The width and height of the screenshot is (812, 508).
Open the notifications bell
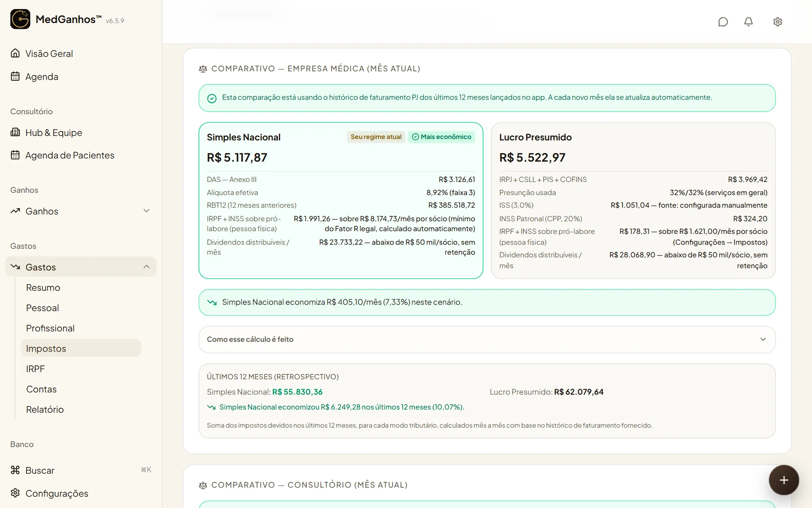[748, 22]
